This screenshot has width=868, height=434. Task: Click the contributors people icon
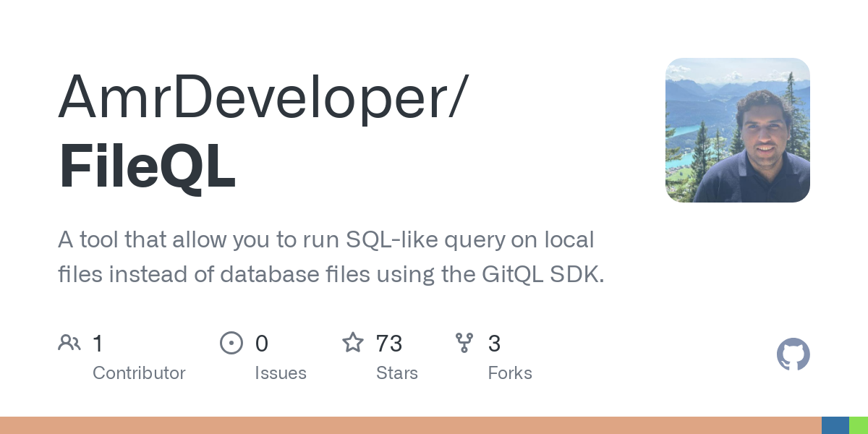click(x=69, y=343)
